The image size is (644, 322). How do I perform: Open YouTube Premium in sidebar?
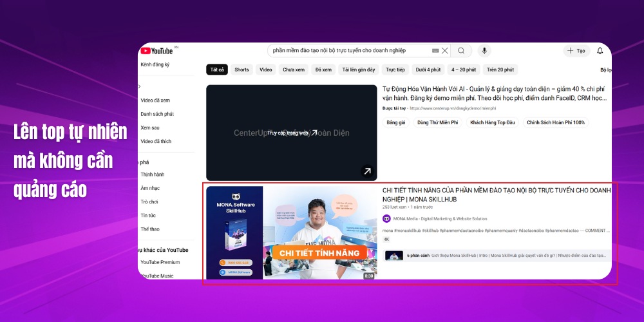tap(160, 262)
